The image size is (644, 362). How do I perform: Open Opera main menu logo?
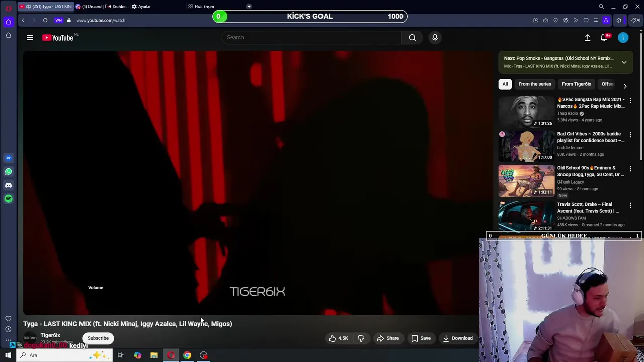click(x=8, y=8)
